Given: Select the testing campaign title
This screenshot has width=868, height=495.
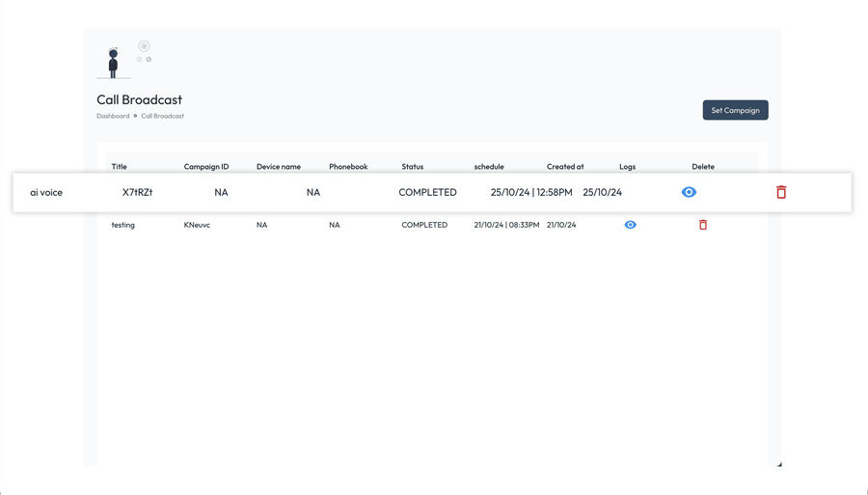Looking at the screenshot, I should (122, 225).
